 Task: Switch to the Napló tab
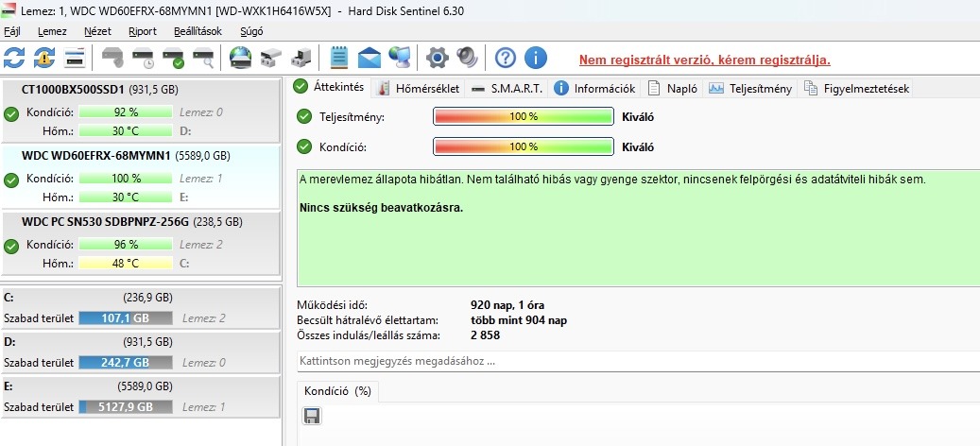673,89
